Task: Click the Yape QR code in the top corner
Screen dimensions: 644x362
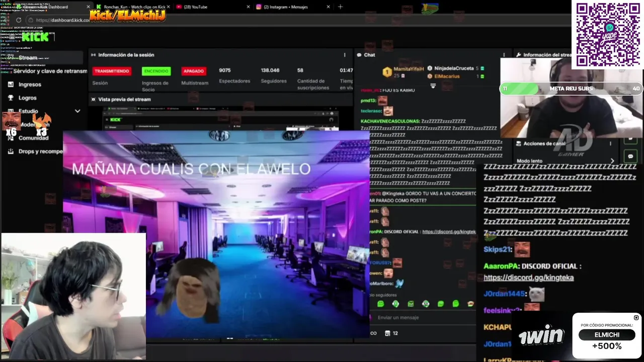Action: (x=608, y=34)
